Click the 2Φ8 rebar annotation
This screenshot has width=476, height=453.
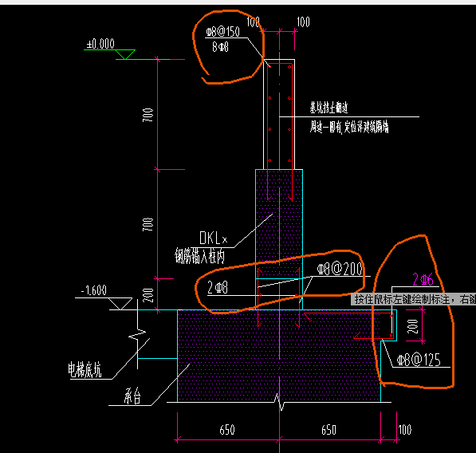coord(218,287)
